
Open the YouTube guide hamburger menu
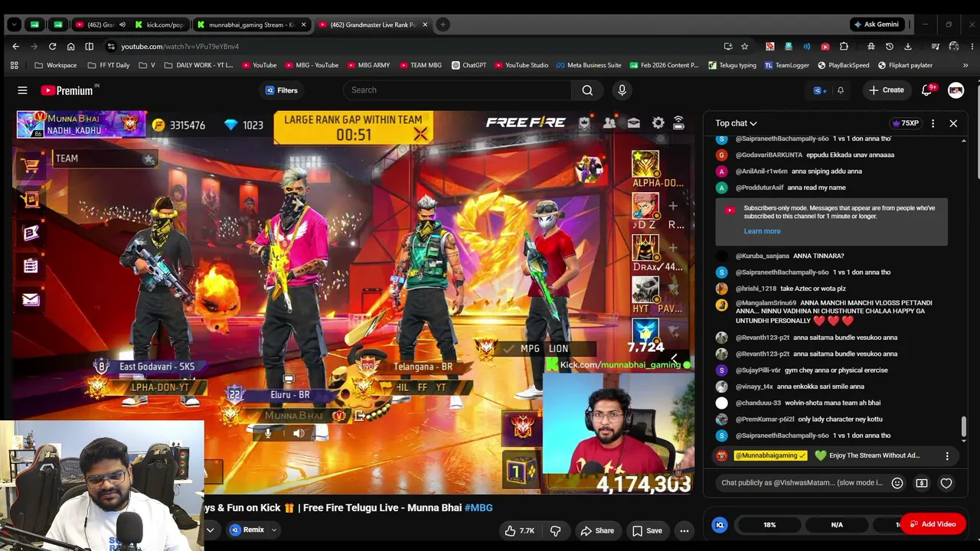click(22, 90)
